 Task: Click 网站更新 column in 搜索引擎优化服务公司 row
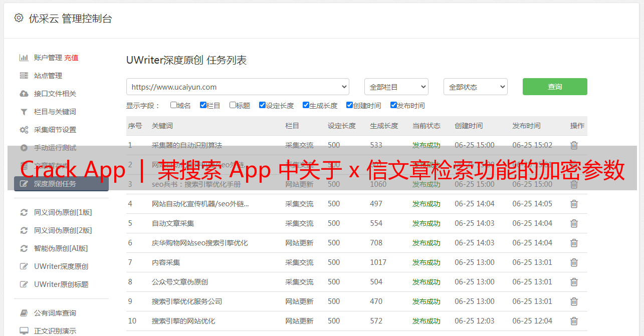pos(299,301)
